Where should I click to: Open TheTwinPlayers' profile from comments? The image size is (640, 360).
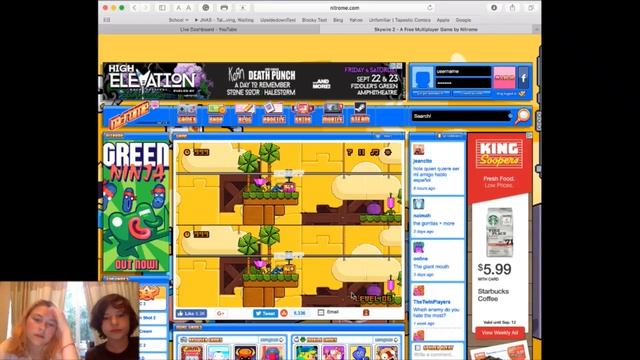point(431,302)
